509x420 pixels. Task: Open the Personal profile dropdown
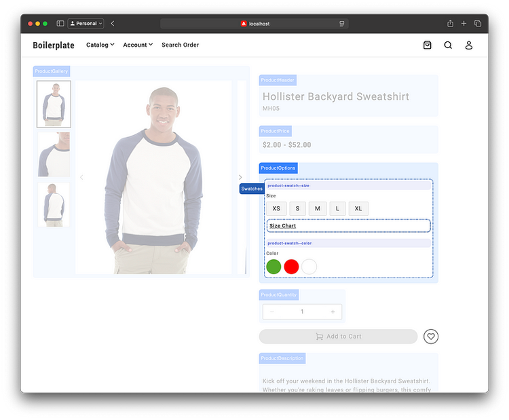(x=86, y=23)
